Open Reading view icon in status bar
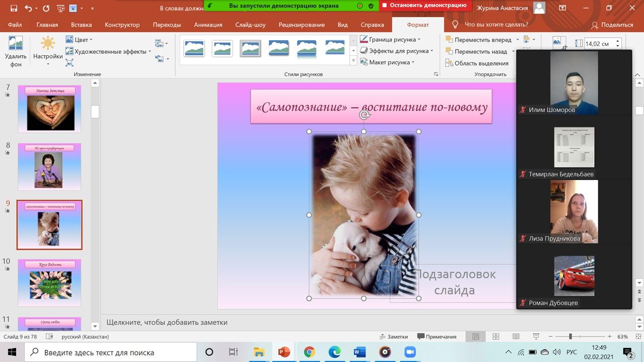The height and width of the screenshot is (362, 644). [516, 336]
